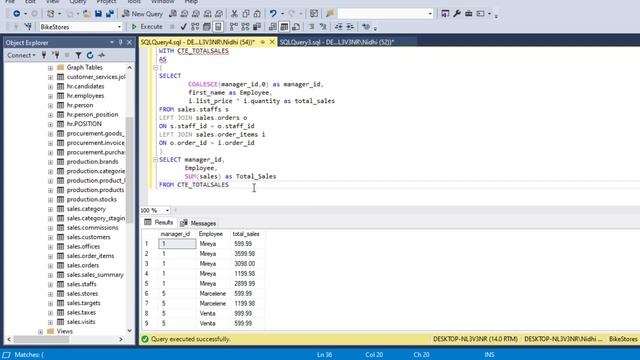Viewport: 640px width, 360px height.
Task: Click the total_sales column header
Action: point(246,234)
